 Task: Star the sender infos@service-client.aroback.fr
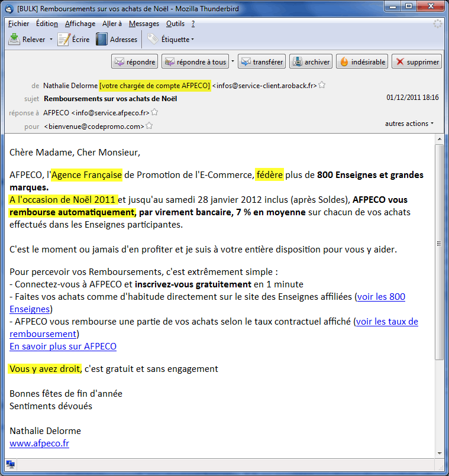[322, 85]
